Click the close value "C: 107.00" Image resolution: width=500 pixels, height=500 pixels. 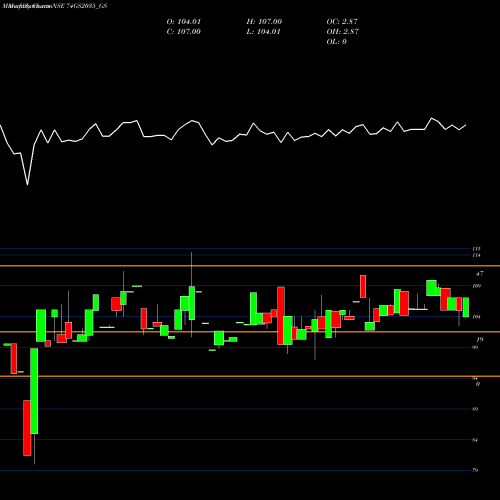184,32
